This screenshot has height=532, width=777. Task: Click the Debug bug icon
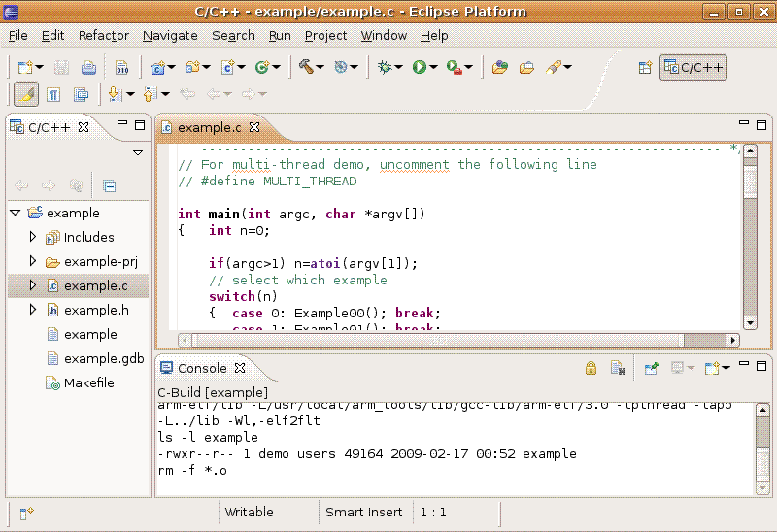point(385,67)
